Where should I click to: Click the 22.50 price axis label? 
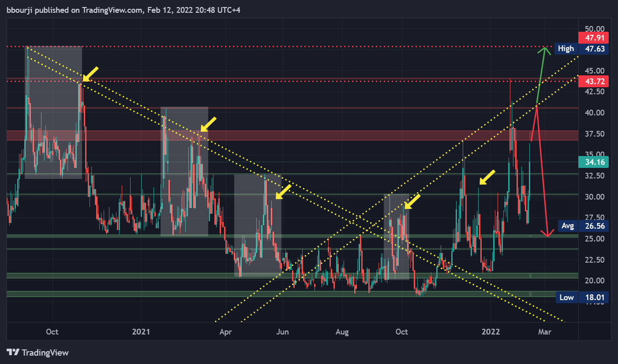(x=594, y=260)
